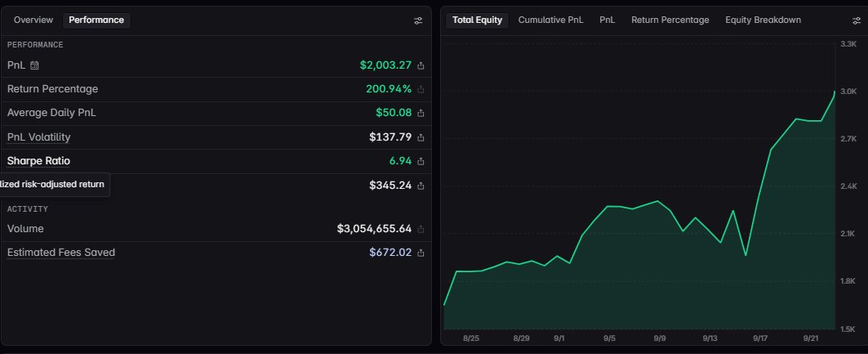
Task: Click the Estimated Fees Saved label
Action: tap(61, 252)
